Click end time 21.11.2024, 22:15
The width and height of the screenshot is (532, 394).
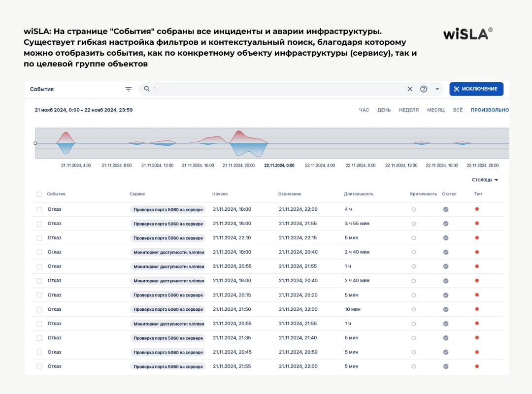298,238
